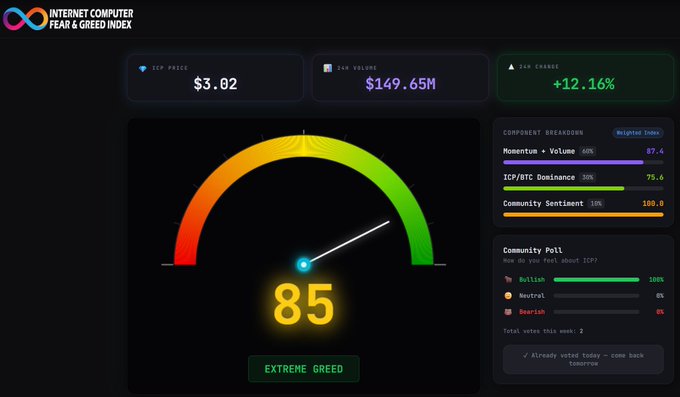Click the Neutral 0% percentage
680x397 pixels.
click(x=660, y=295)
